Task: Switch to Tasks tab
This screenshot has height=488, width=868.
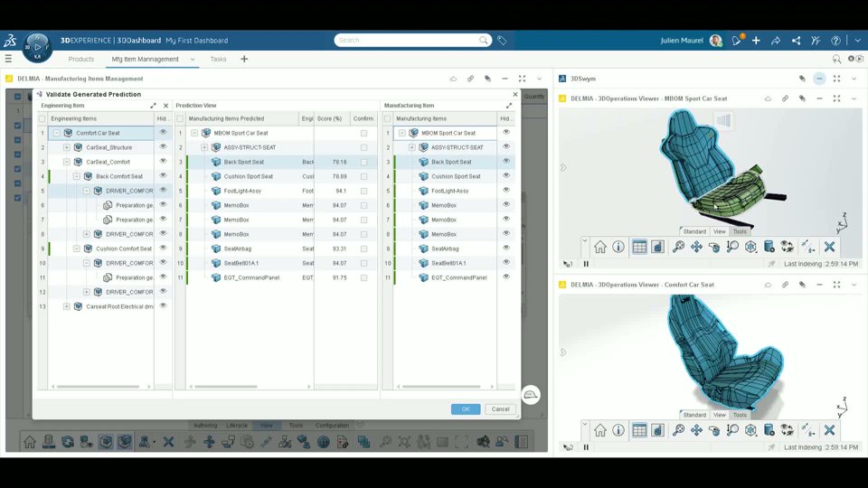Action: [x=218, y=59]
